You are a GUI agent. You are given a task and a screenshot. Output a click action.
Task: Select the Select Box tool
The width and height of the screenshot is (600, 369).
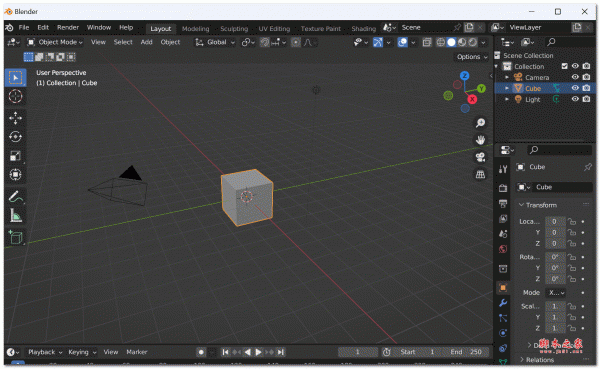pyautogui.click(x=15, y=78)
